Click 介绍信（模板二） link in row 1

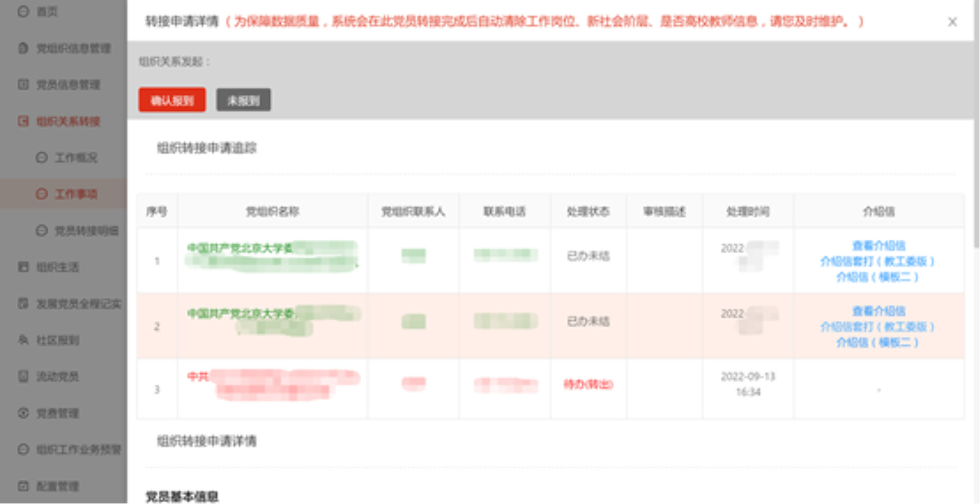(877, 277)
